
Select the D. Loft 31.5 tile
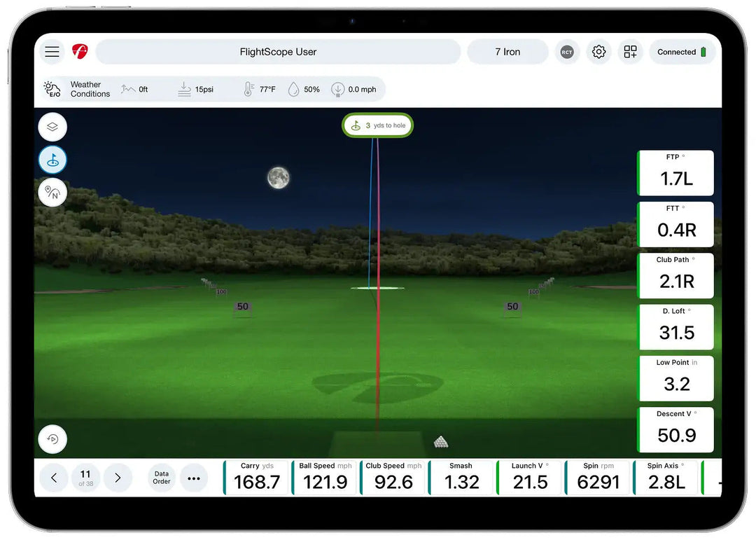pos(675,327)
